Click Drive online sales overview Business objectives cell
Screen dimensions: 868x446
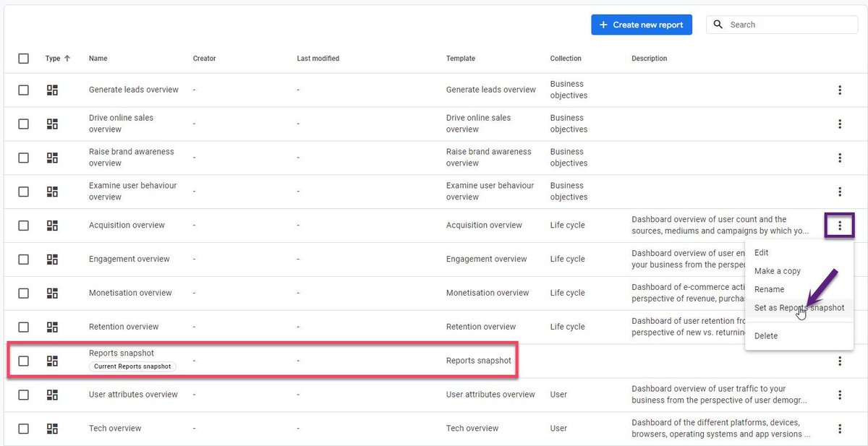click(x=569, y=124)
